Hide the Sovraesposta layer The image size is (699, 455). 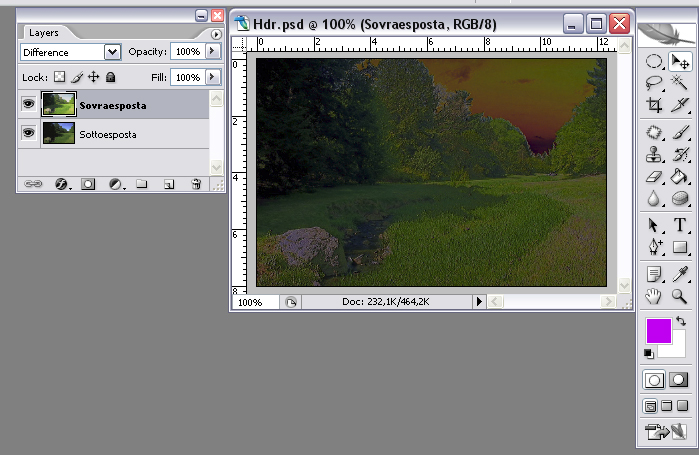pyautogui.click(x=28, y=104)
